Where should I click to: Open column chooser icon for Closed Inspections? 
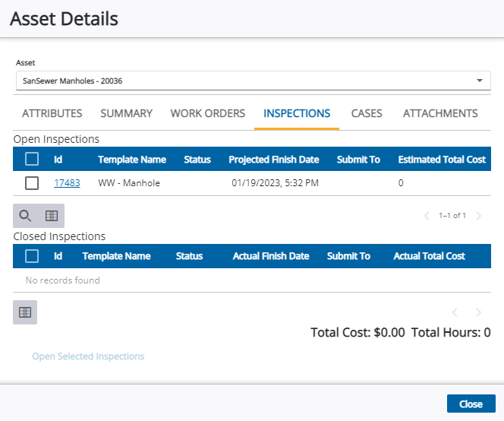point(25,312)
